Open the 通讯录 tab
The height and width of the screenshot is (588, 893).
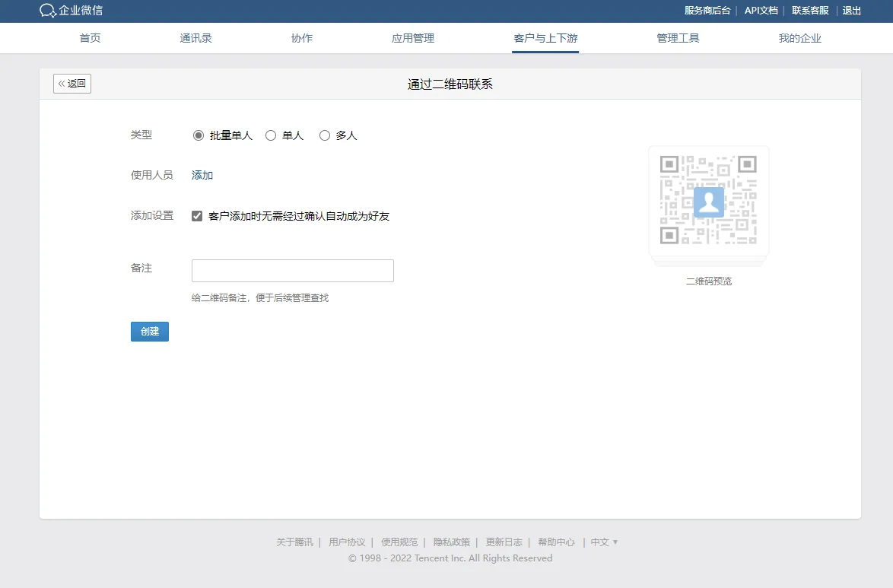(196, 38)
